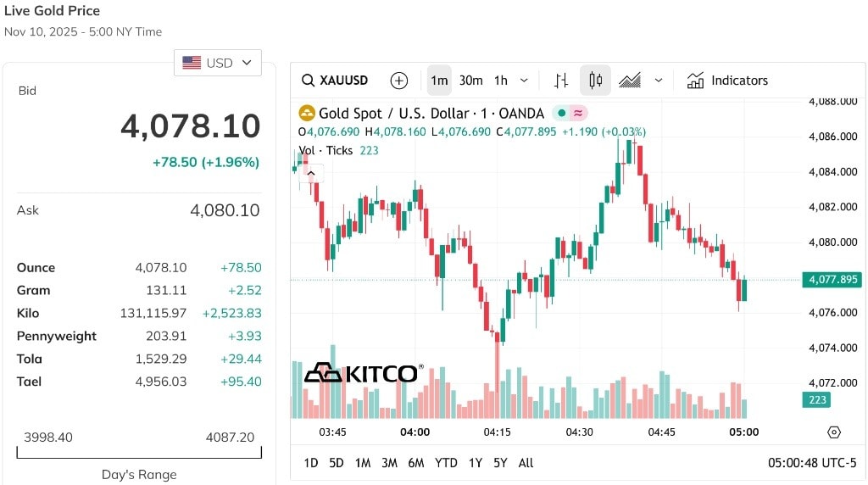Open the XAUUSD symbol search
This screenshot has height=485, width=868.
coord(335,81)
